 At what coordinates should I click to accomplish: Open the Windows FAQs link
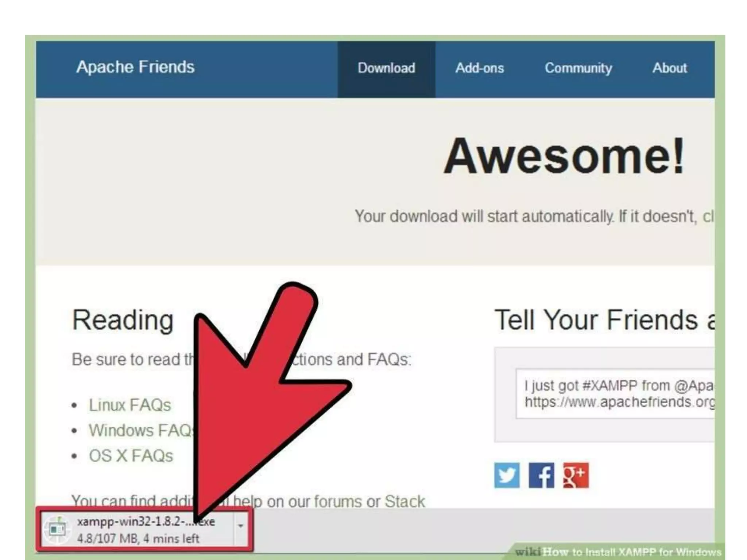(140, 431)
